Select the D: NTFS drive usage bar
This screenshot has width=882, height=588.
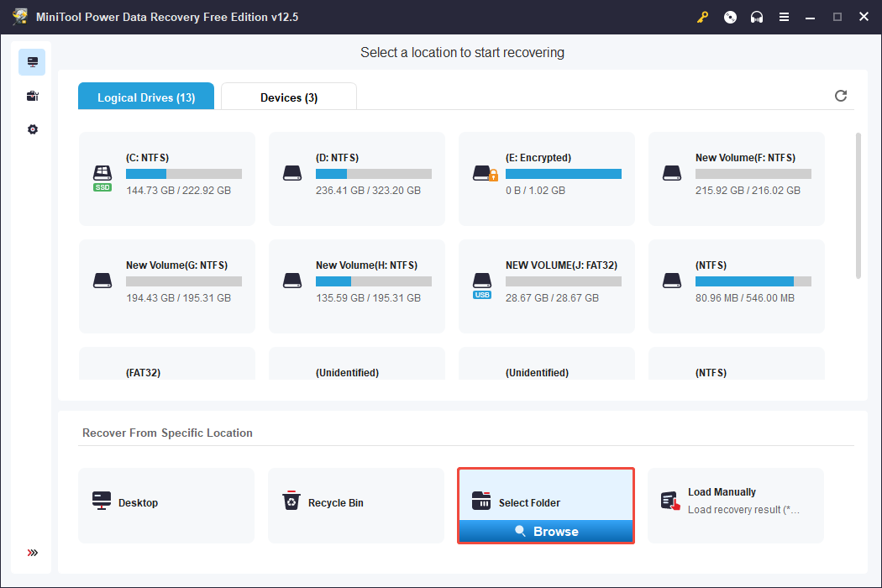tap(374, 174)
